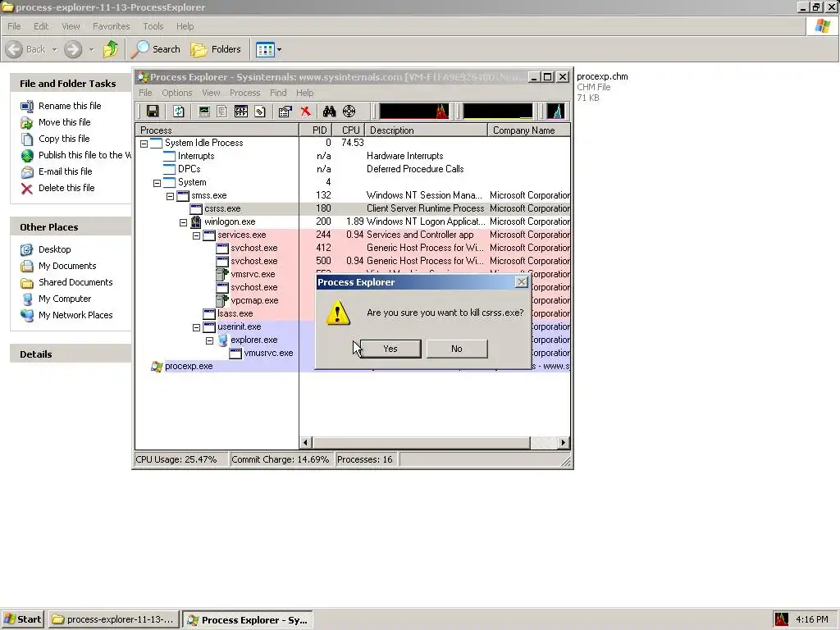This screenshot has height=630, width=840.
Task: Open Process Explorer Find menu
Action: point(278,93)
